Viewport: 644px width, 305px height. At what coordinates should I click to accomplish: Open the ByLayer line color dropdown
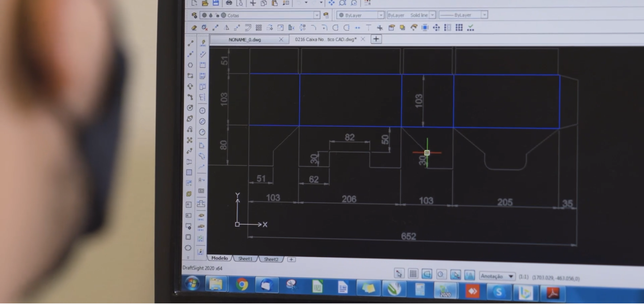(381, 15)
